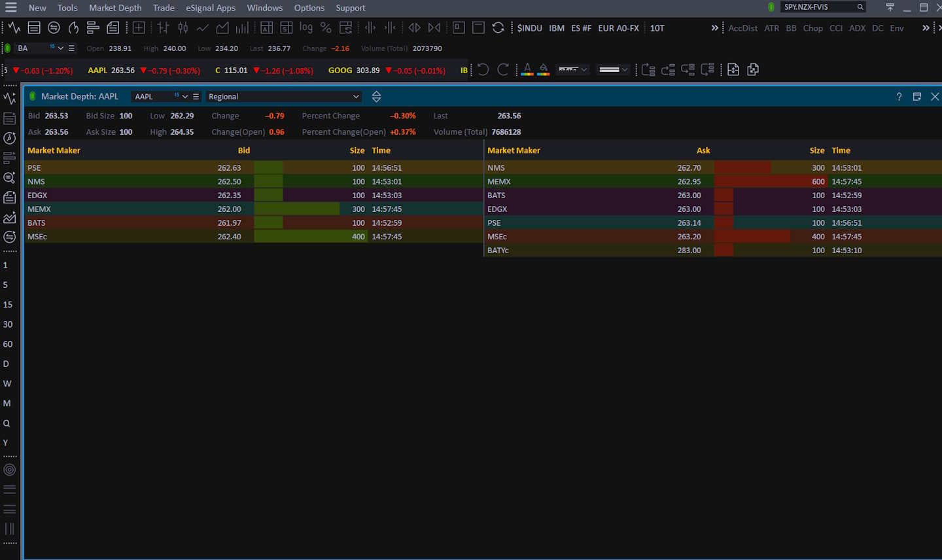Viewport: 942px width, 560px height.
Task: Click the redo arrow icon
Action: click(x=503, y=69)
